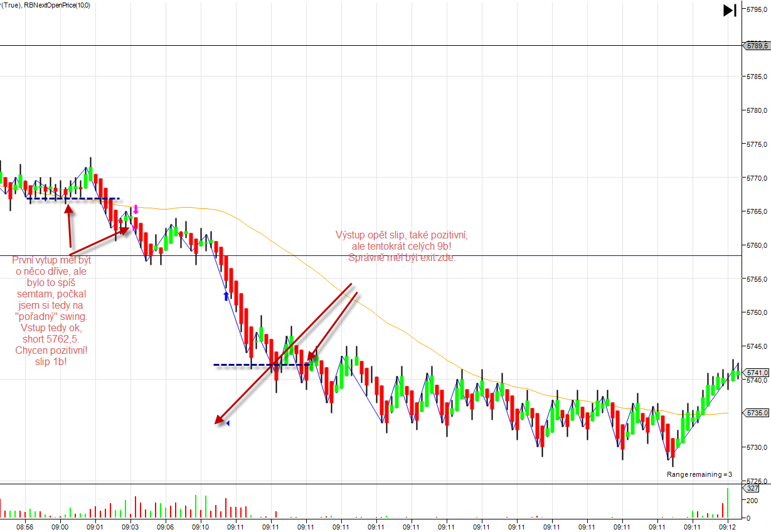Click the 'Range remaining = 3' text

tap(699, 474)
